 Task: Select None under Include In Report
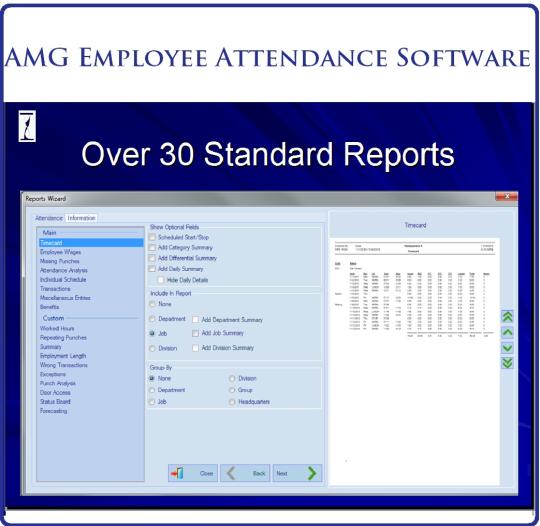coord(152,304)
